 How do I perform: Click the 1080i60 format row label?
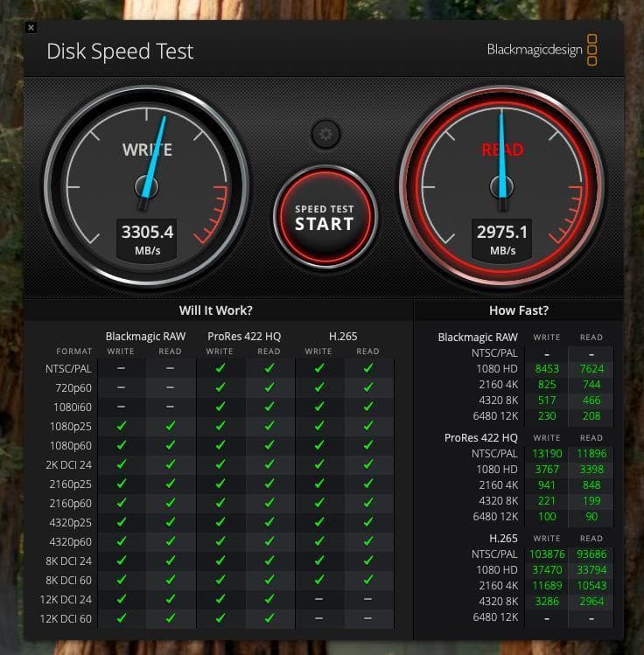click(73, 408)
